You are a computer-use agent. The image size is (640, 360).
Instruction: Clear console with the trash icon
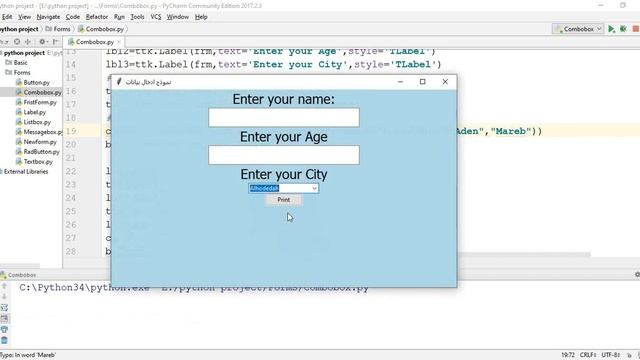pos(4,340)
